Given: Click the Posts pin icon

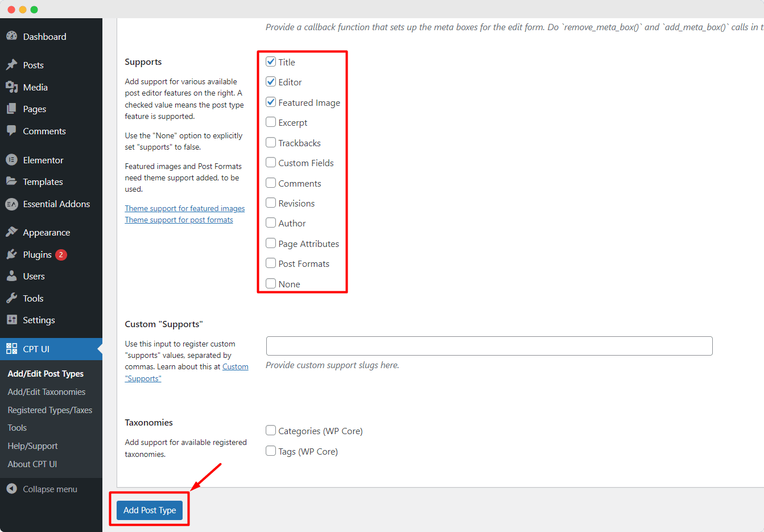Looking at the screenshot, I should point(13,65).
